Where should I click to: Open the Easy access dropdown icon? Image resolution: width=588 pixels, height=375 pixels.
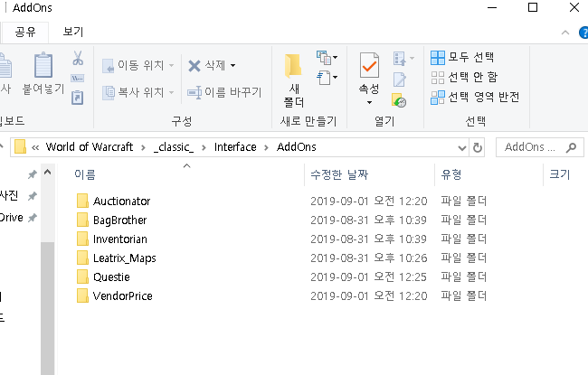327,78
